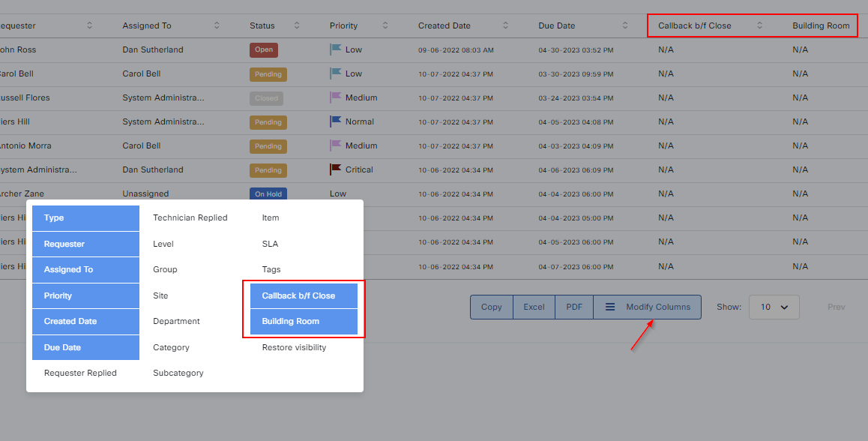Toggle the Callback b/f Close column
868x441 pixels.
tap(304, 295)
